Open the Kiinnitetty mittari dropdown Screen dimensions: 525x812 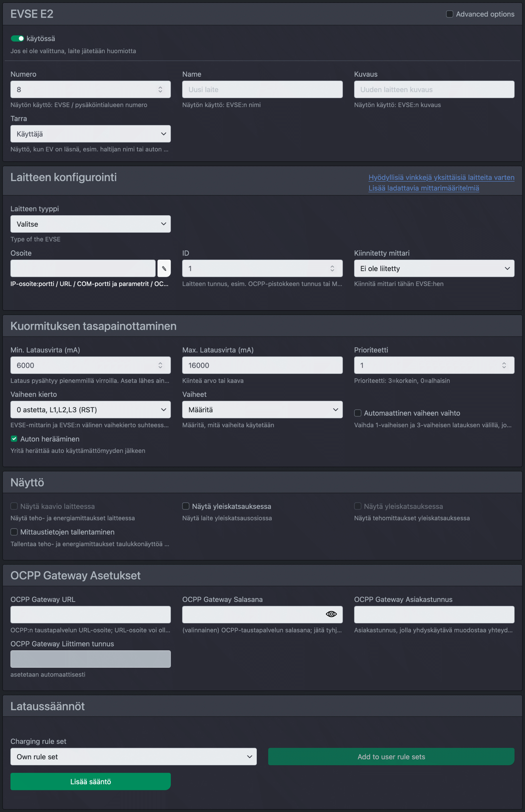434,268
